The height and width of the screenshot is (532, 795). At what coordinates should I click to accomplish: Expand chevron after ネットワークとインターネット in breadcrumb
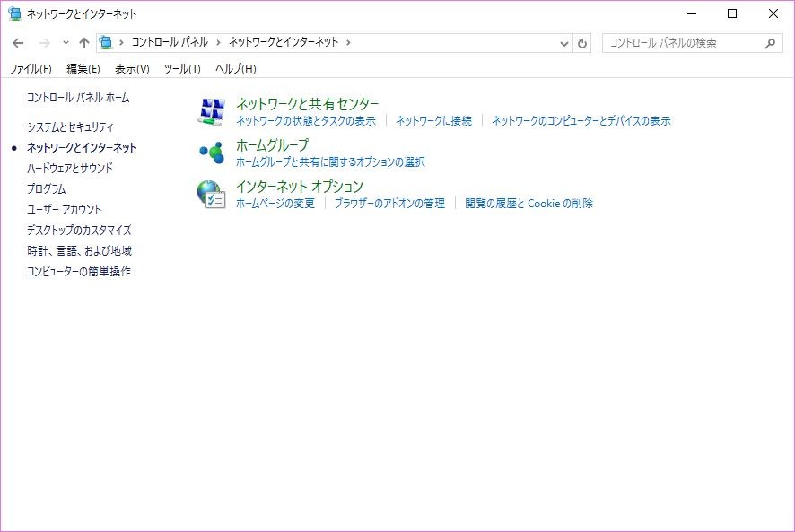click(x=348, y=42)
